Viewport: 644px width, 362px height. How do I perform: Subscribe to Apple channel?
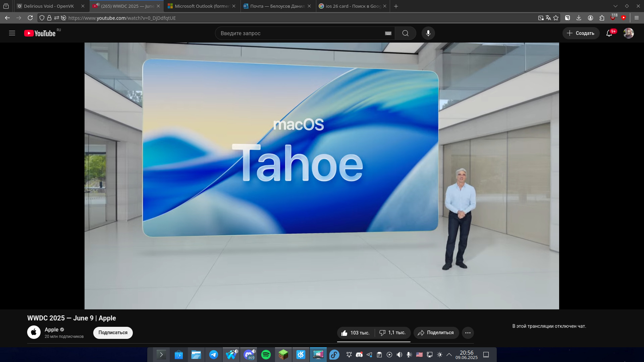click(113, 333)
